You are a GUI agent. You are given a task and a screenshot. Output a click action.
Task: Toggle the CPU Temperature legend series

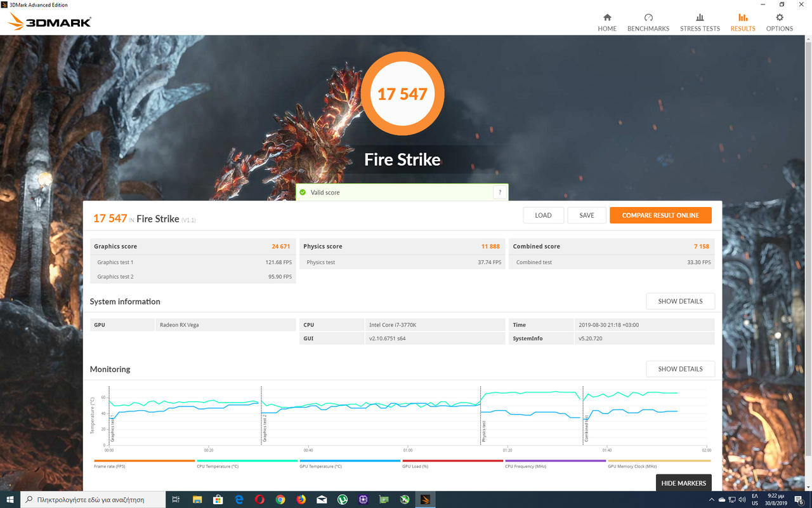[x=247, y=464]
